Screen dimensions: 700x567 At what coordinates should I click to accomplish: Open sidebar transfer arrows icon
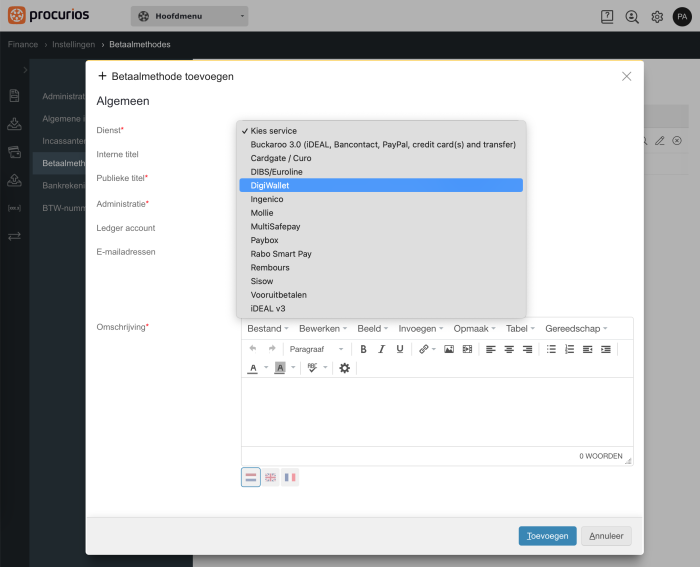pos(14,236)
